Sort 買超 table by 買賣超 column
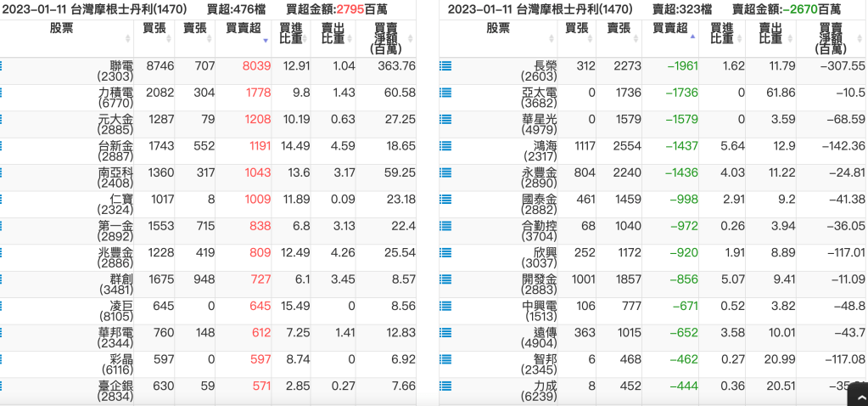 (244, 28)
